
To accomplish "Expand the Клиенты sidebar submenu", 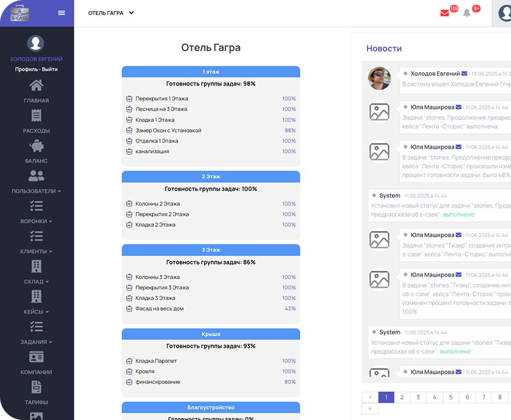I will pos(51,252).
